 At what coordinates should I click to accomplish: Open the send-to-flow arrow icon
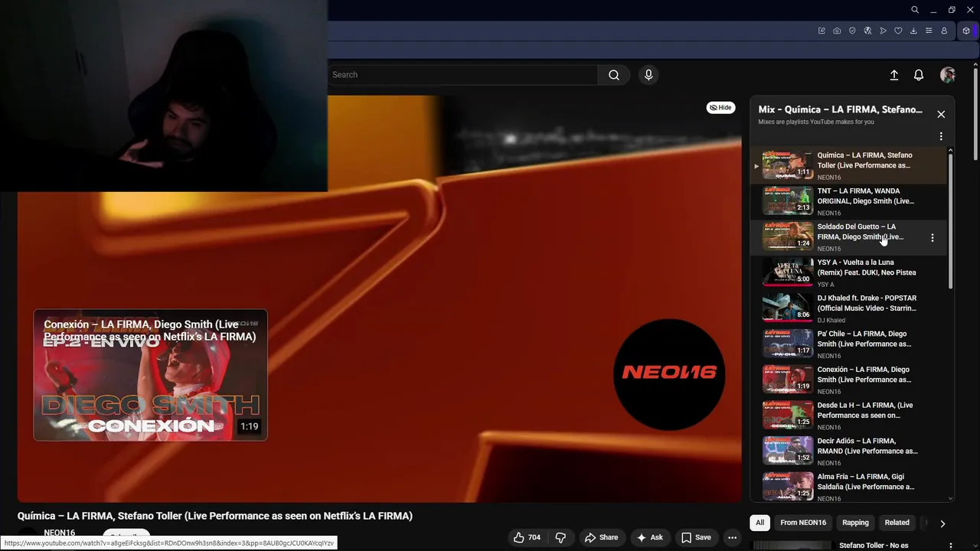[883, 31]
